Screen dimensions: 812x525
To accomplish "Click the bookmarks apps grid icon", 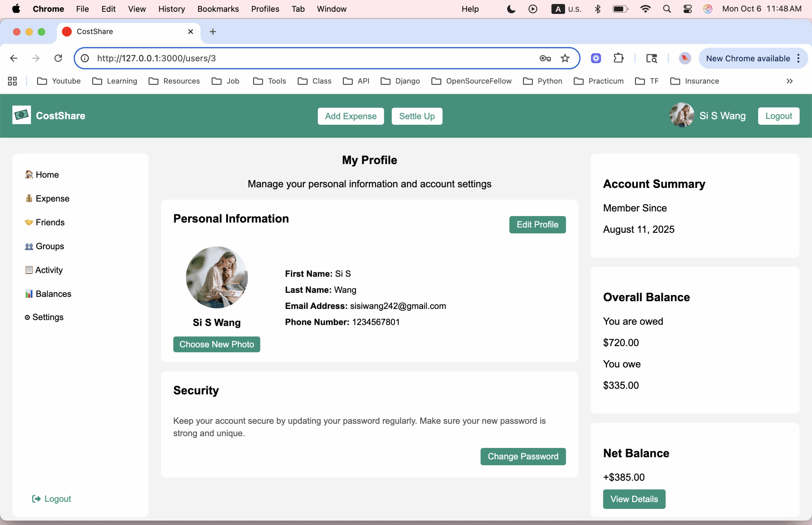I will click(12, 81).
